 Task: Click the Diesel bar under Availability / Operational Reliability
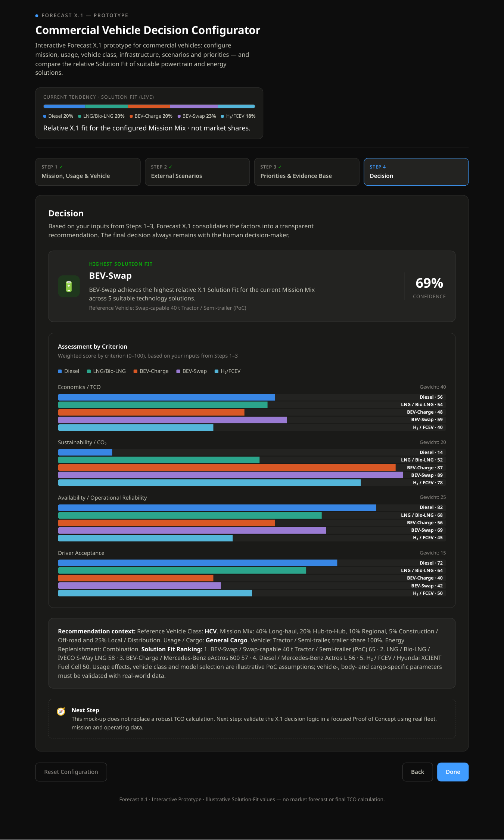[x=217, y=508]
